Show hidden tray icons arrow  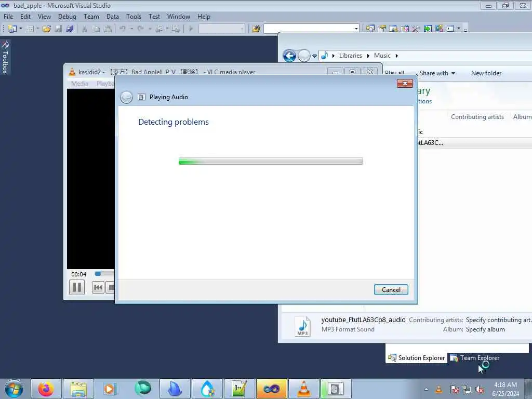pyautogui.click(x=426, y=390)
